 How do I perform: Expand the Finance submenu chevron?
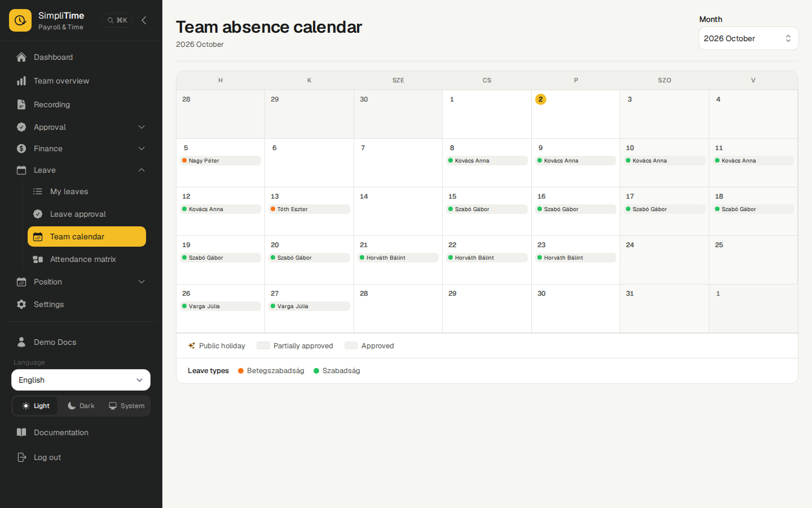pyautogui.click(x=142, y=148)
